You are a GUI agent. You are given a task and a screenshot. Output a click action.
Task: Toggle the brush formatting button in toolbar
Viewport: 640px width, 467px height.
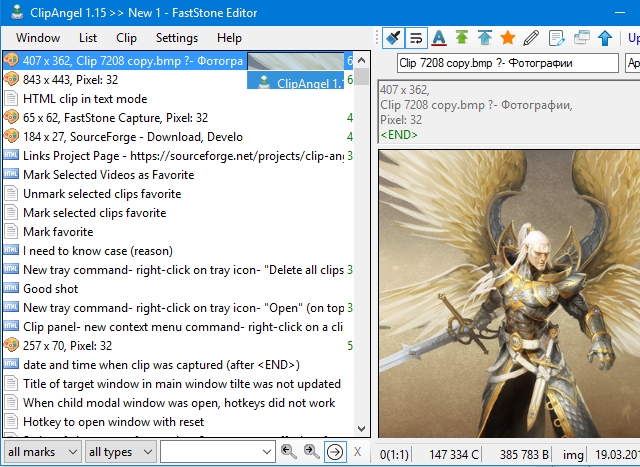click(393, 38)
